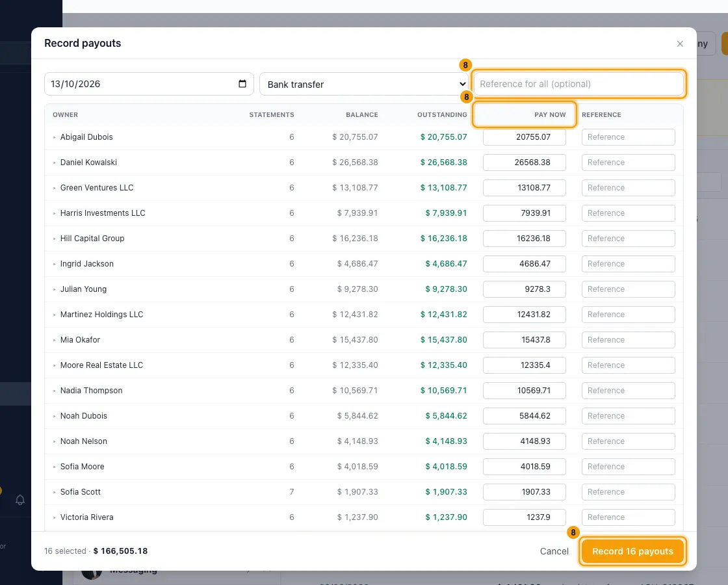Edit Pay Now amount 1907.33 for Sofia Scott
The image size is (728, 585).
524,491
